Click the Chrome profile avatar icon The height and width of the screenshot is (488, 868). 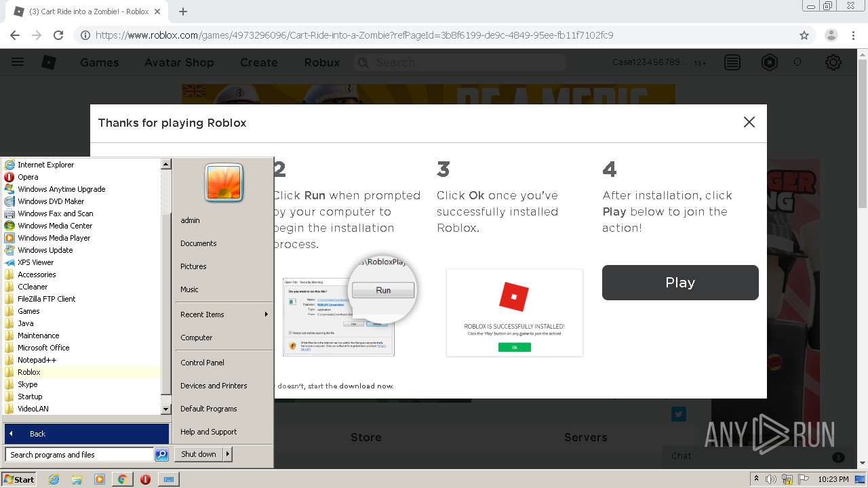click(x=831, y=35)
